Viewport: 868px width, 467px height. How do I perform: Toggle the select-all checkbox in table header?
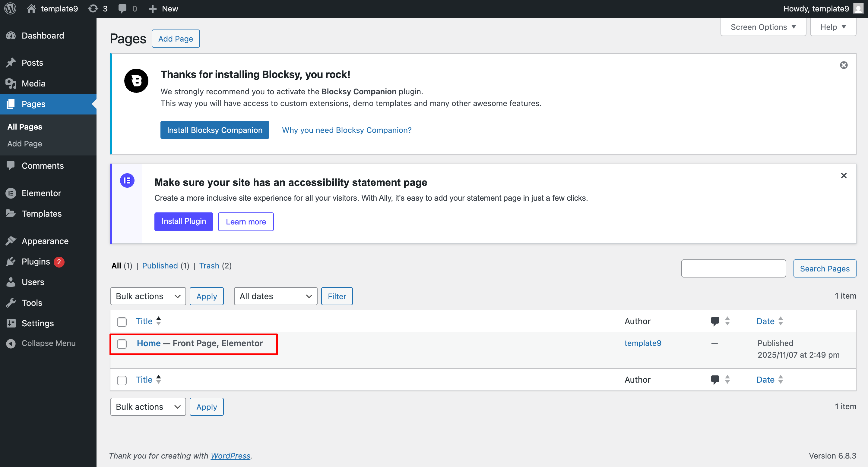[122, 321]
